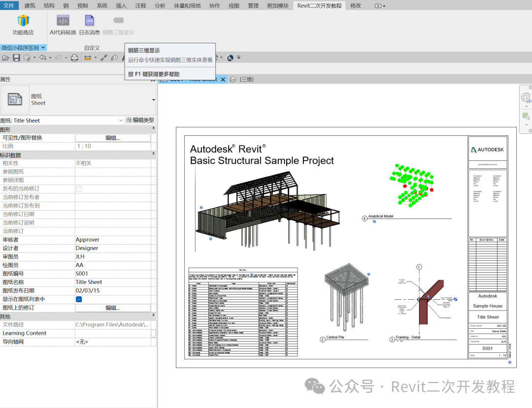This screenshot has width=532, height=408.
Task: Select the Analytical Model viewport on sheet
Action: (x=412, y=186)
